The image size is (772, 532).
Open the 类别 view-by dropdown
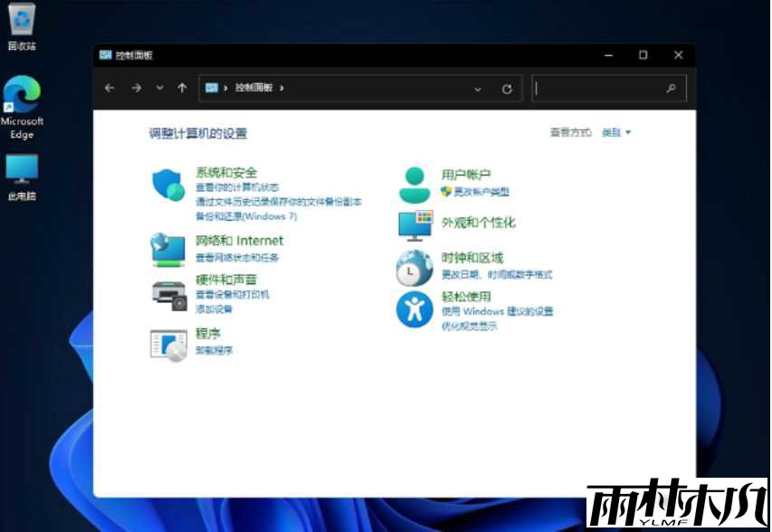click(x=614, y=131)
